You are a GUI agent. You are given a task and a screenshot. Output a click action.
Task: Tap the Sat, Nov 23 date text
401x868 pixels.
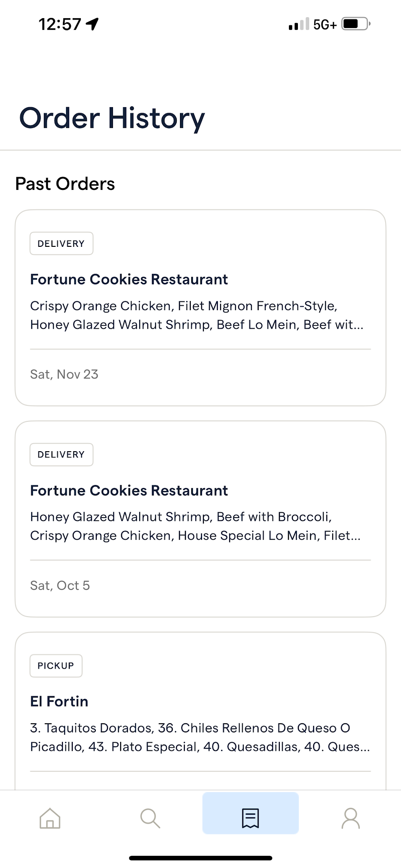tap(64, 374)
